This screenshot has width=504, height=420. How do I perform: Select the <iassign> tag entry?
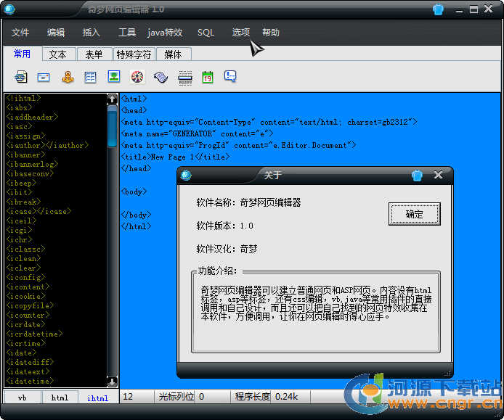(x=25, y=136)
